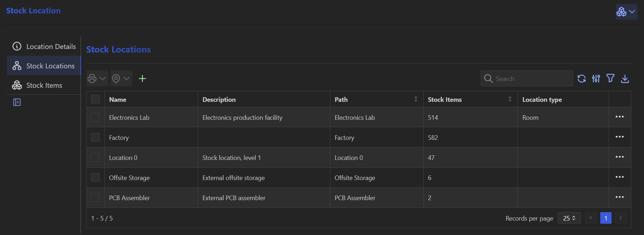Collapse the sidebar navigation panel icon

point(17,102)
